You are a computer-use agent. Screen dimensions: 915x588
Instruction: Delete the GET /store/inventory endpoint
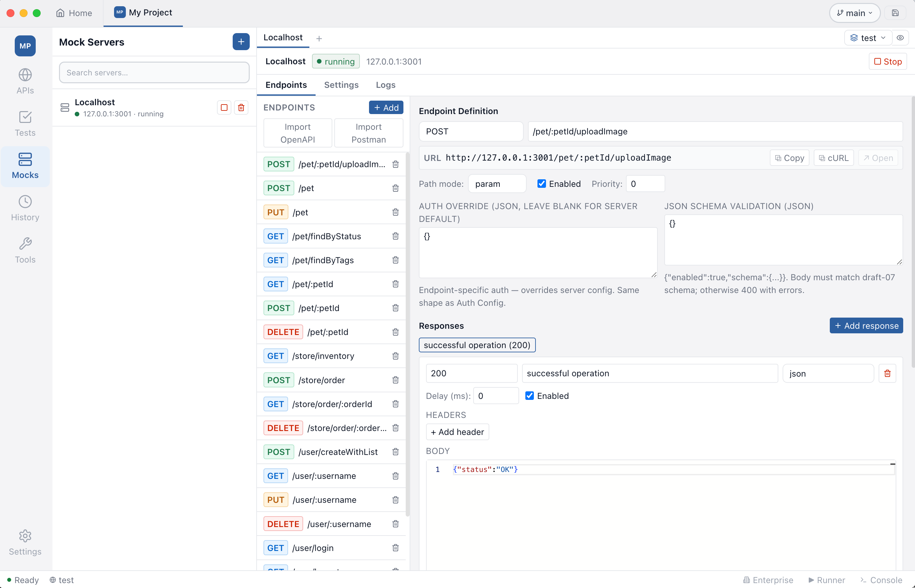coord(396,356)
